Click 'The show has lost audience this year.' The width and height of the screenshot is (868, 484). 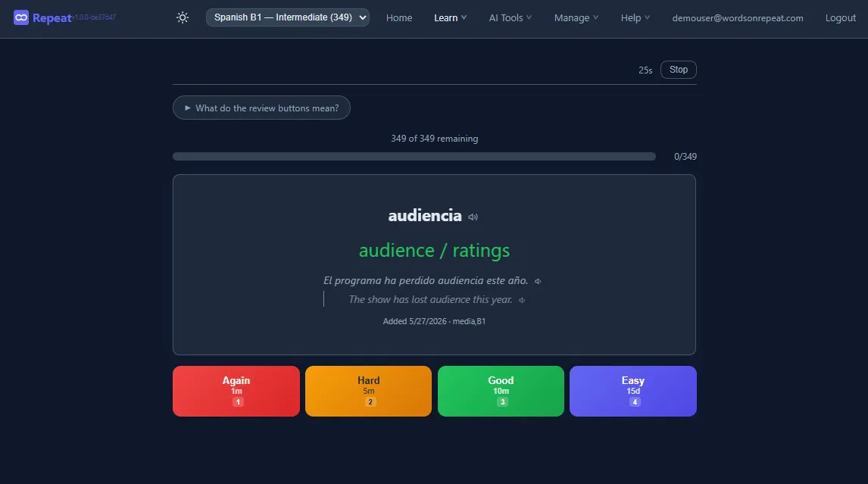(431, 300)
